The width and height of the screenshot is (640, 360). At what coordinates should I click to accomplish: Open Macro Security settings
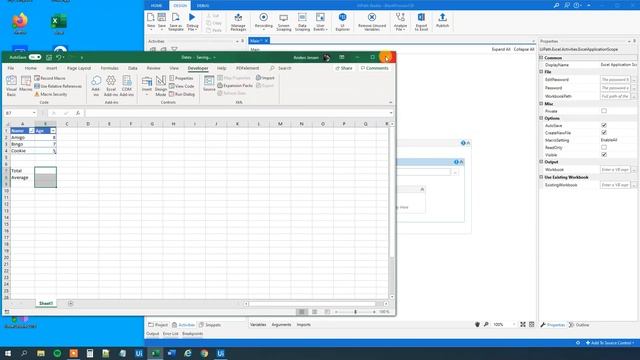(x=51, y=94)
